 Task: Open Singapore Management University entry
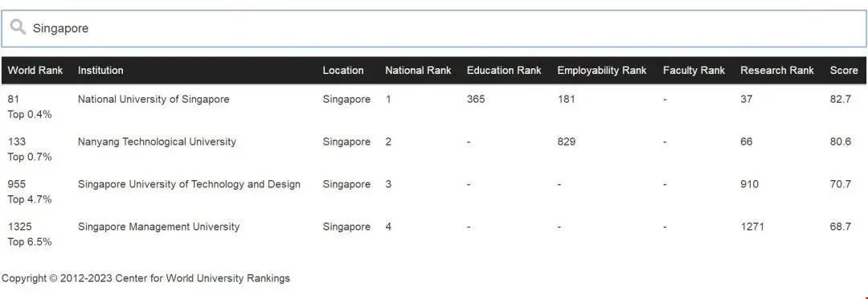[158, 227]
